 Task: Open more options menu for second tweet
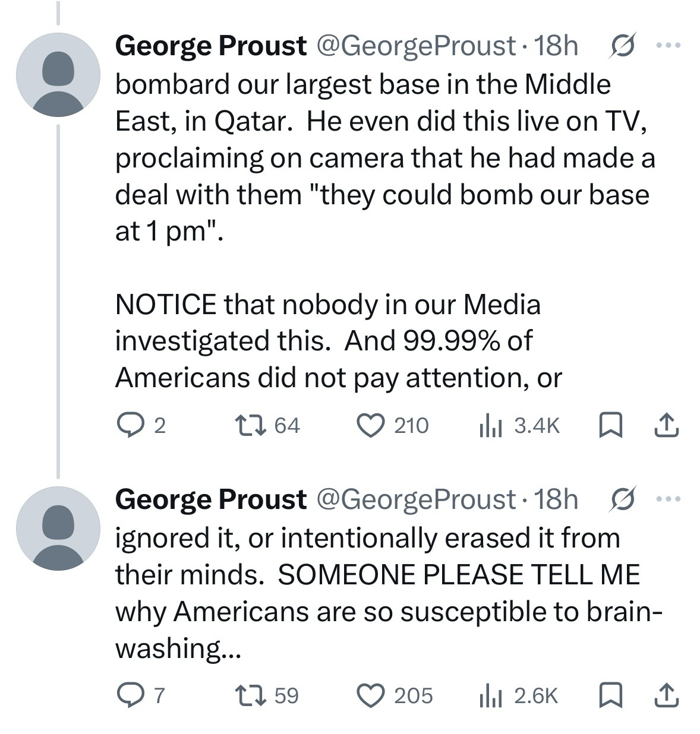tap(670, 499)
